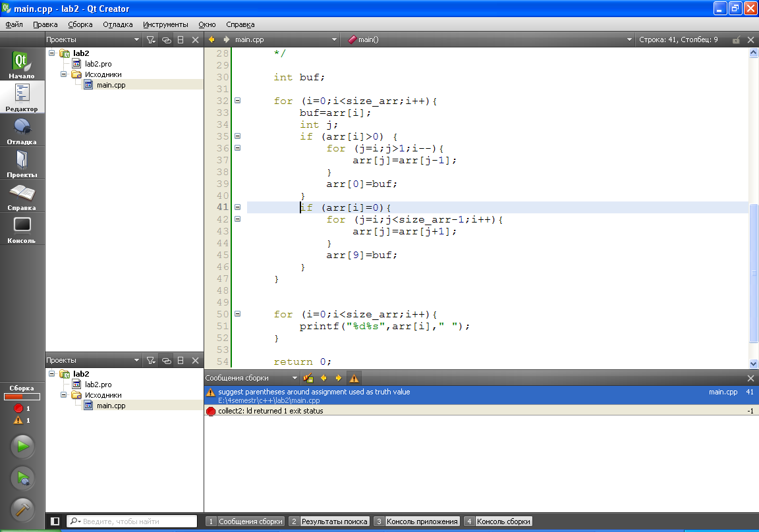Viewport: 759px width, 532px height.
Task: Start debugging with the run-with-bug button
Action: (22, 479)
